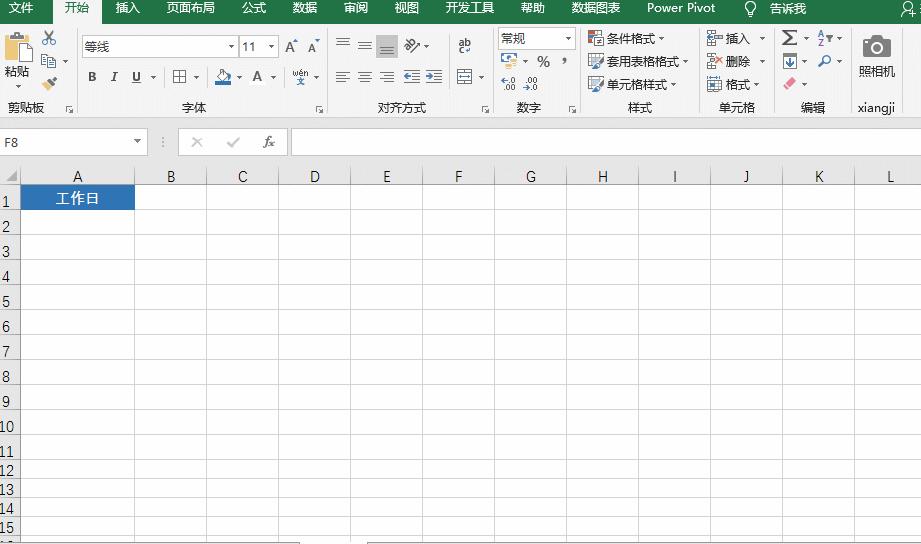
Task: Click the Sort and Filter icon
Action: pos(825,38)
